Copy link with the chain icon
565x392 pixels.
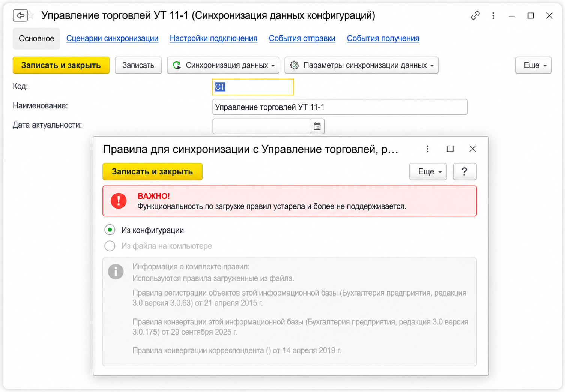(x=475, y=15)
